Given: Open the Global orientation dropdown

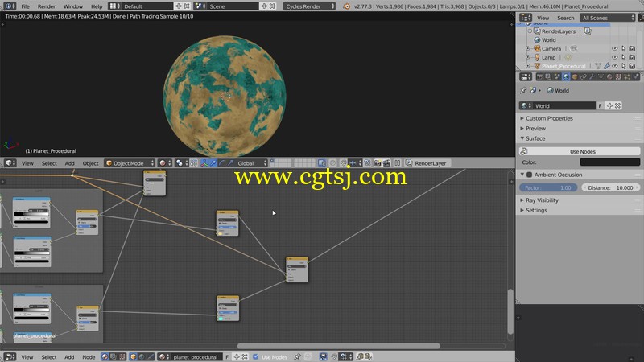Looking at the screenshot, I should point(252,163).
